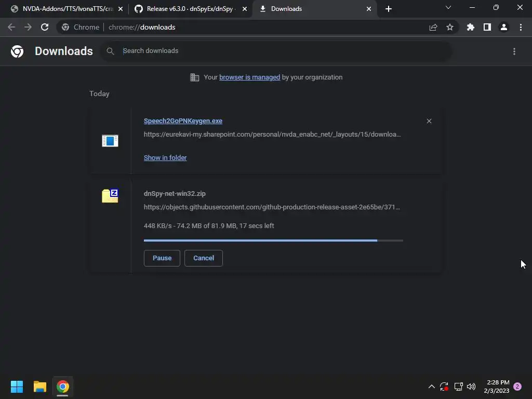Click the dnSpy-net-win32.zip file icon
Screen dimensions: 532x399
click(110, 196)
